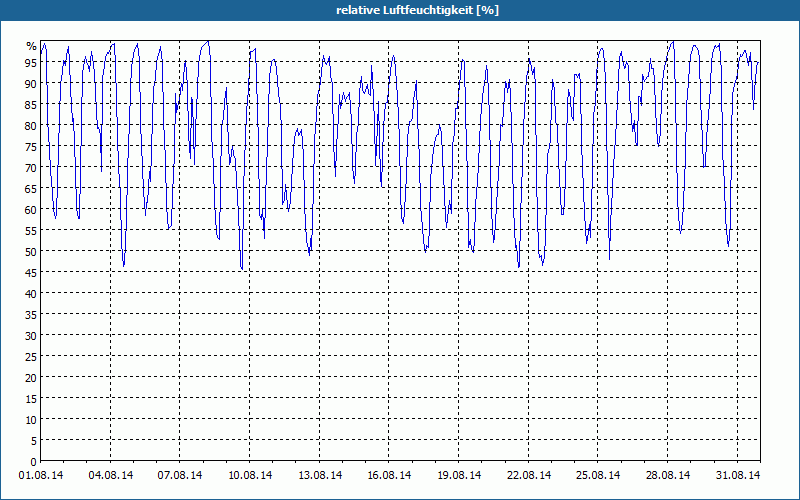Click the date label 16.08.14
This screenshot has width=800, height=500.
389,475
